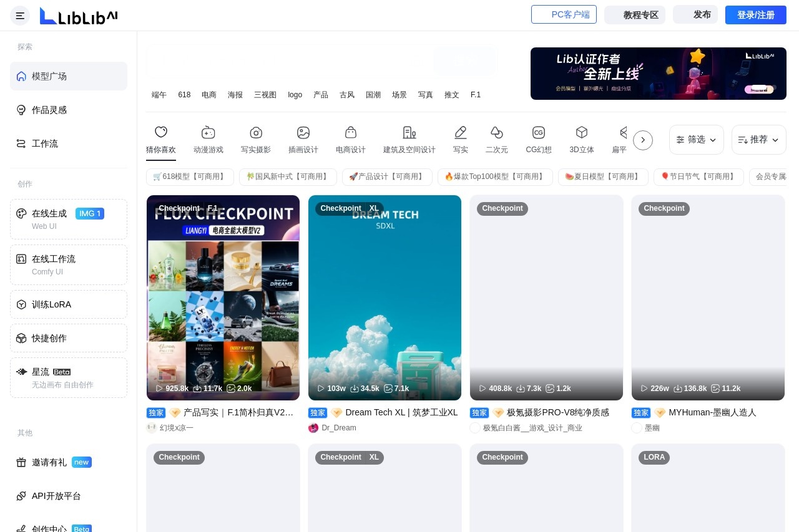This screenshot has width=799, height=532.
Task: Expand the 推荐 sort dropdown
Action: point(758,140)
